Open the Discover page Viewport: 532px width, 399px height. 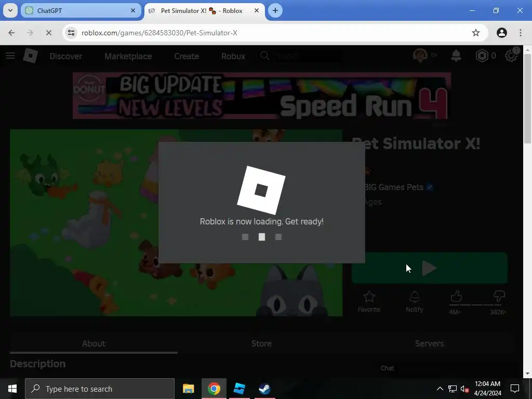(x=66, y=56)
